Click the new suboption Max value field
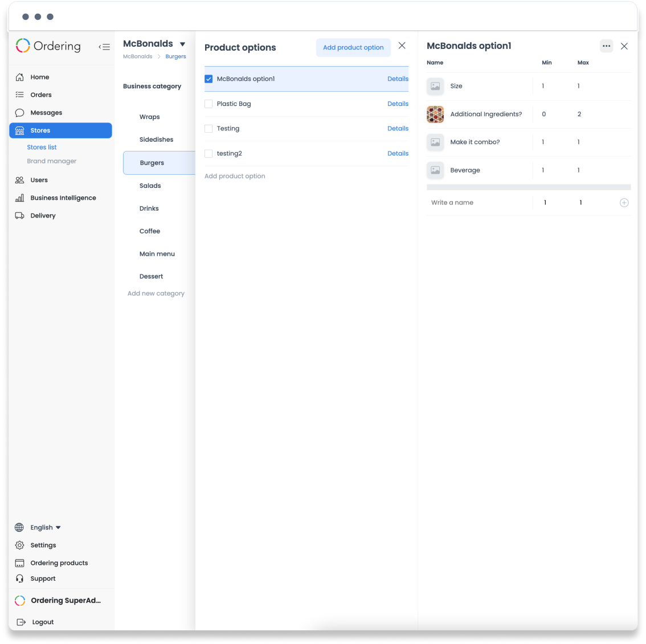The width and height of the screenshot is (646, 644). [x=580, y=203]
